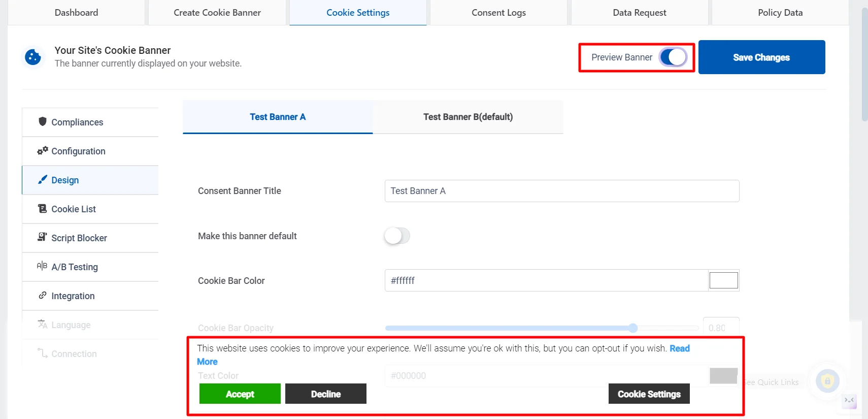
Task: Enable the Make this banner default switch
Action: click(397, 236)
